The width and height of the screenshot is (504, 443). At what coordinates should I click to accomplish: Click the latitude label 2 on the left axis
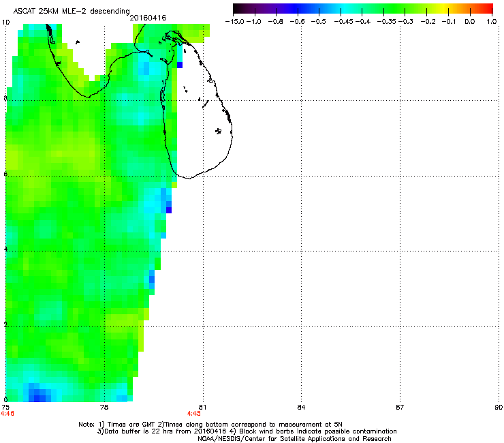click(x=5, y=324)
